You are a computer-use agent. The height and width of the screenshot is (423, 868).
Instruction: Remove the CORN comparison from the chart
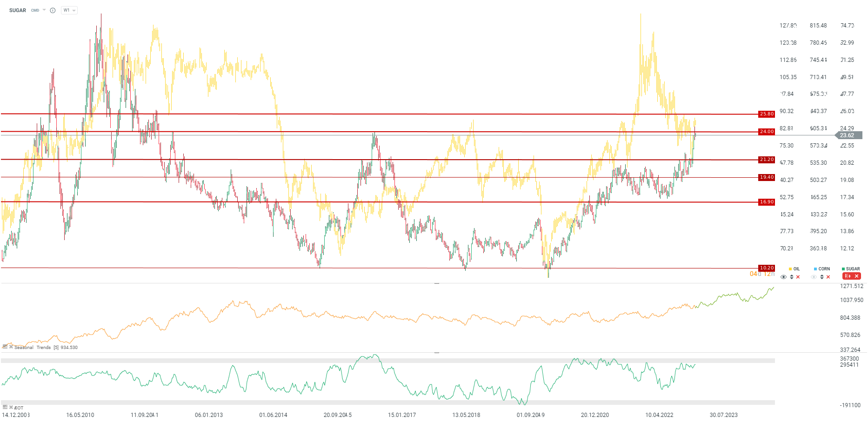(x=828, y=277)
